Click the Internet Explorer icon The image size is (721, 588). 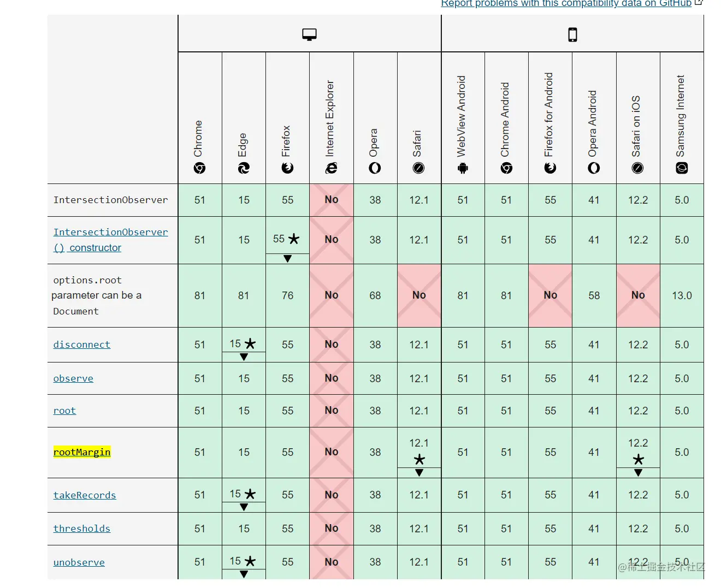point(331,168)
